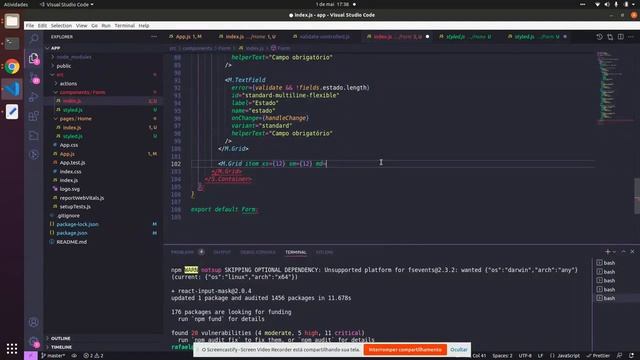Open the Help menu
Viewport: 640px width, 360px height.
(144, 25)
